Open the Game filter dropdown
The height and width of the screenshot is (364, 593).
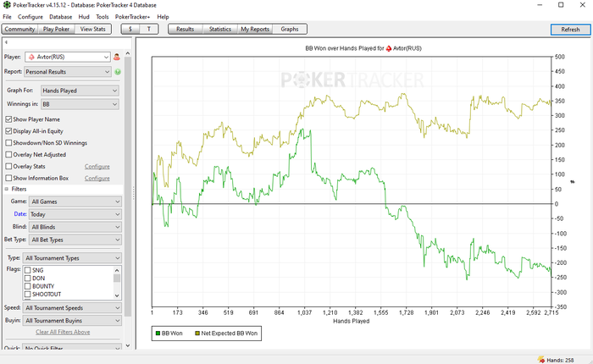coord(75,201)
